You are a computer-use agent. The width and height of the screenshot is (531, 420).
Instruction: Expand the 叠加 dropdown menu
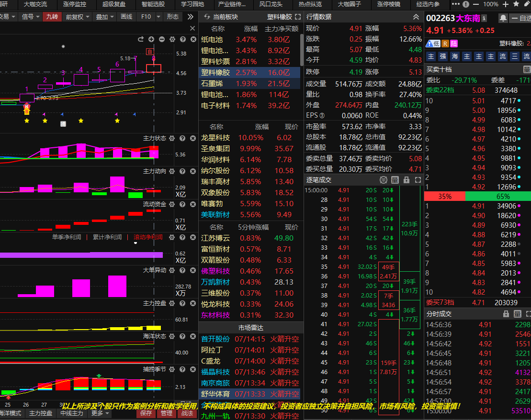[x=104, y=16]
